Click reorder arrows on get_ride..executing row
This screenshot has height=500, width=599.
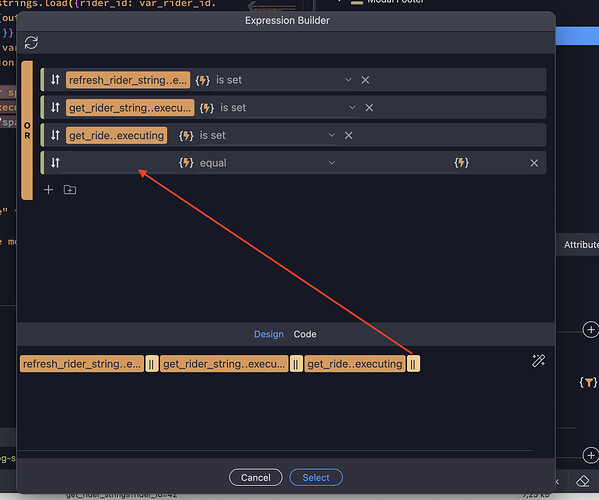coord(55,135)
